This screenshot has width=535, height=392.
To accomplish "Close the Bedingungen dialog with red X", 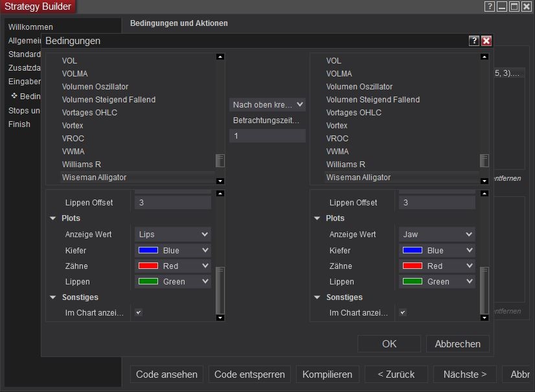I will 486,41.
